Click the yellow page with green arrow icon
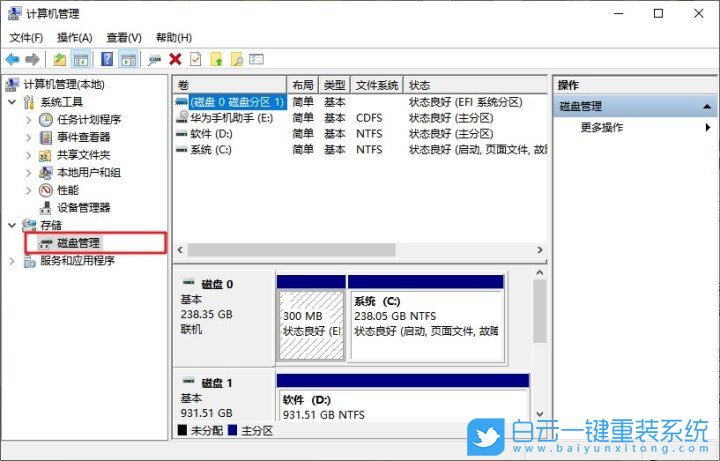 click(x=216, y=59)
